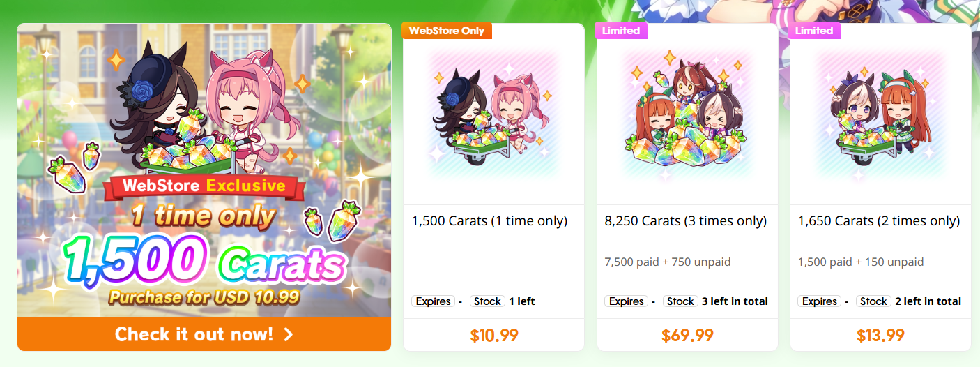Click the Limited badge on 8,250 Carats card

pyautogui.click(x=621, y=31)
